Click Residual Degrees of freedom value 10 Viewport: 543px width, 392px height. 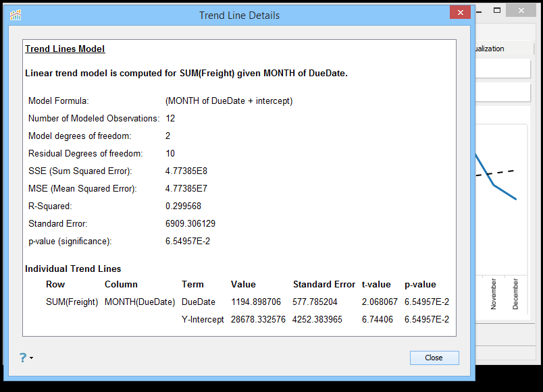[170, 154]
